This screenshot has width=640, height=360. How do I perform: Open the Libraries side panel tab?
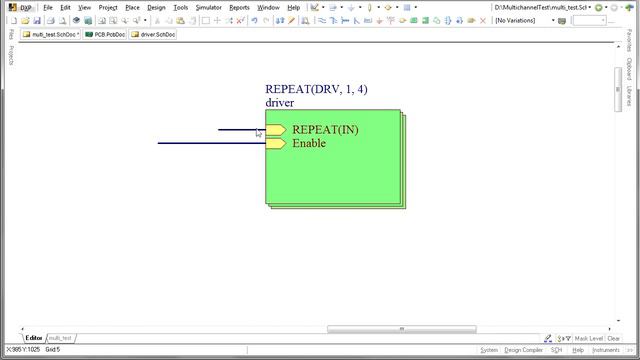[x=629, y=96]
